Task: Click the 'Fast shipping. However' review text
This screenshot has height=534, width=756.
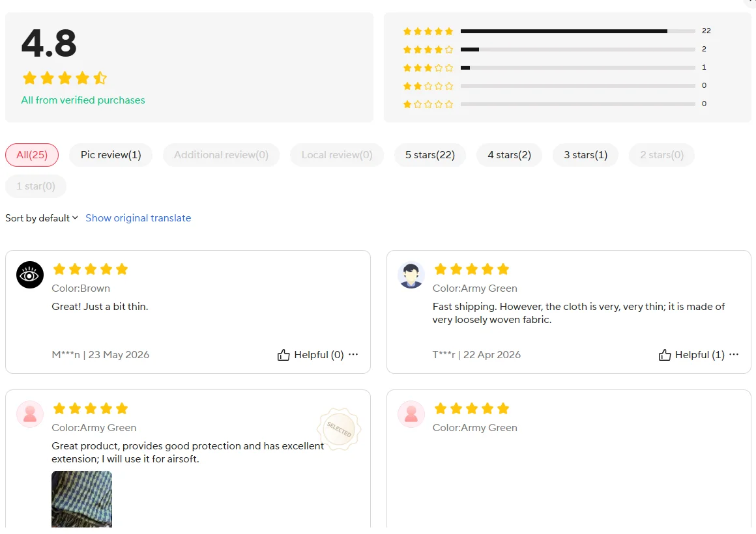Action: pyautogui.click(x=579, y=313)
